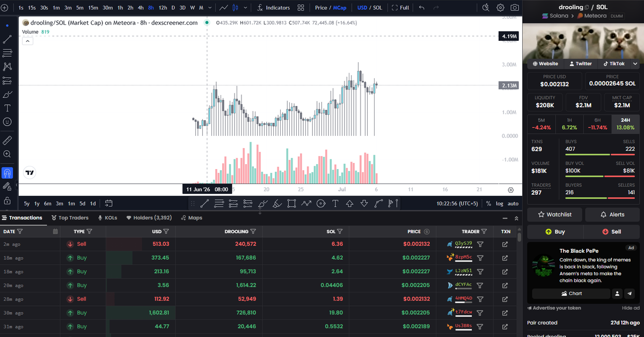This screenshot has height=337, width=644.
Task: Toggle auto scale on chart
Action: point(513,203)
